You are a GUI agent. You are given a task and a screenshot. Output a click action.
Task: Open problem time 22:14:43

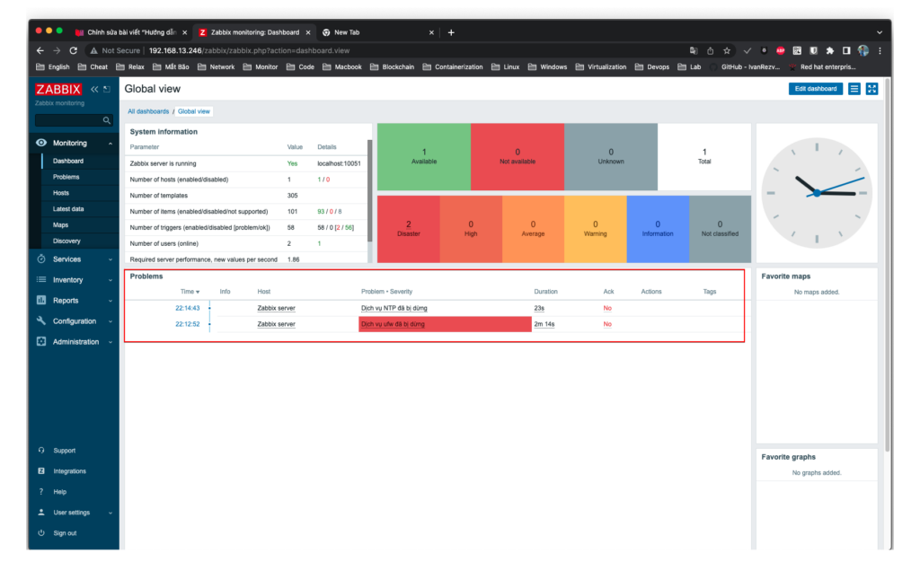click(x=187, y=308)
